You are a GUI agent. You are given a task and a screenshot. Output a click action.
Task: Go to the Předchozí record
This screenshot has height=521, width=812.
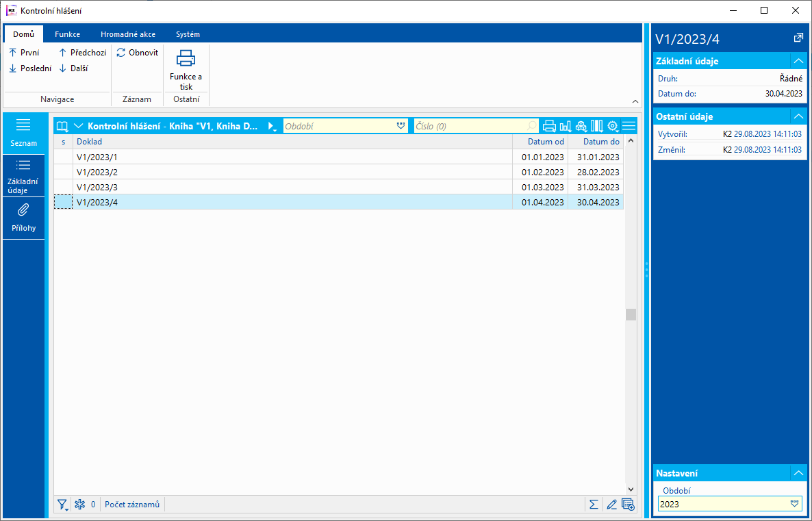click(x=82, y=53)
